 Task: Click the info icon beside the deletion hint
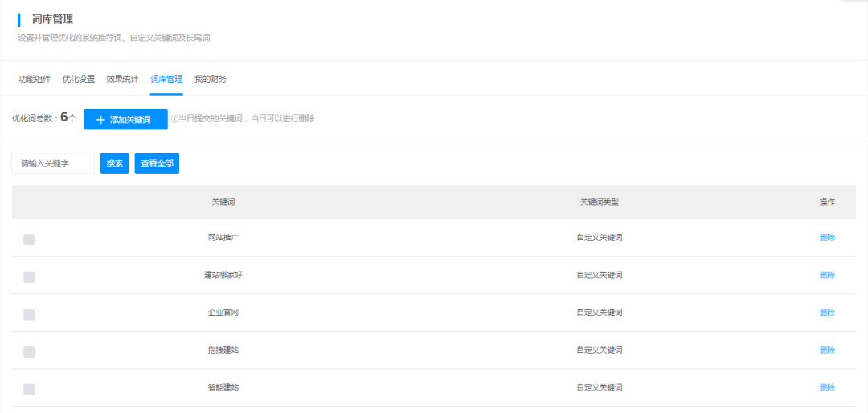tap(174, 119)
